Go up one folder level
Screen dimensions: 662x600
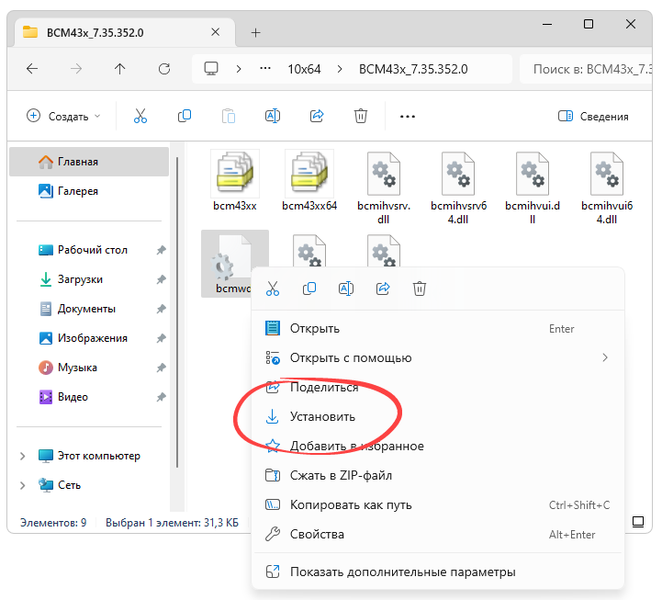120,69
